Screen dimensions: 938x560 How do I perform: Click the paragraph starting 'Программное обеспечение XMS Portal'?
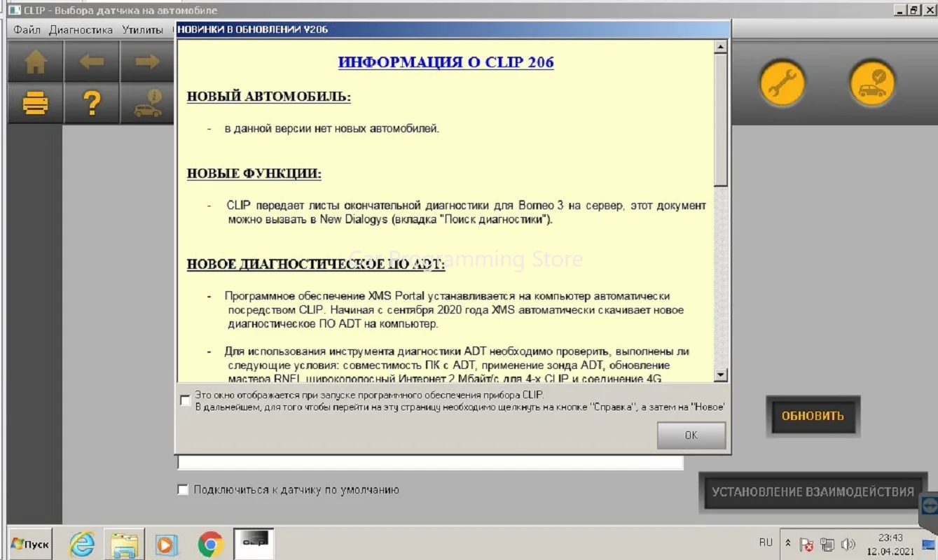pyautogui.click(x=454, y=309)
